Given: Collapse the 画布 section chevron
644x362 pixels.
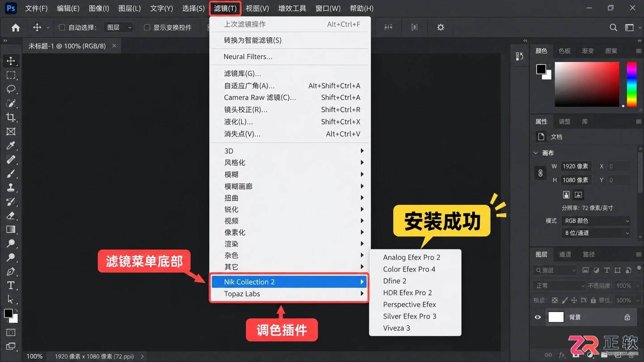Looking at the screenshot, I should pyautogui.click(x=536, y=153).
